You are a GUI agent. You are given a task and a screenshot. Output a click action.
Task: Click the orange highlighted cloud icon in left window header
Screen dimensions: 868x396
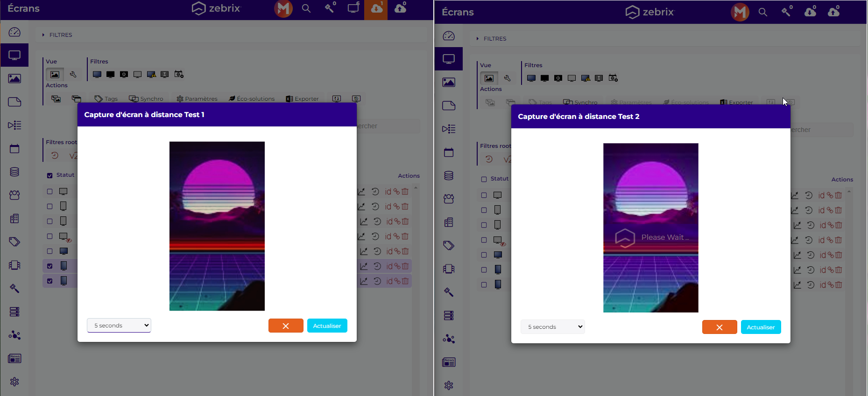[x=376, y=9]
